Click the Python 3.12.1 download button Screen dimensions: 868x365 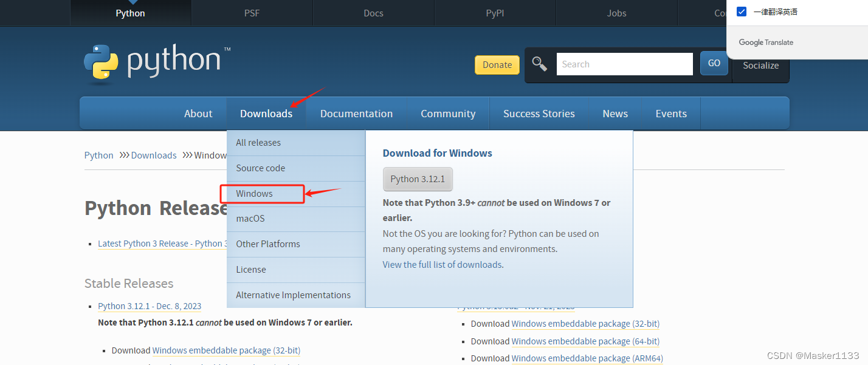(x=418, y=179)
